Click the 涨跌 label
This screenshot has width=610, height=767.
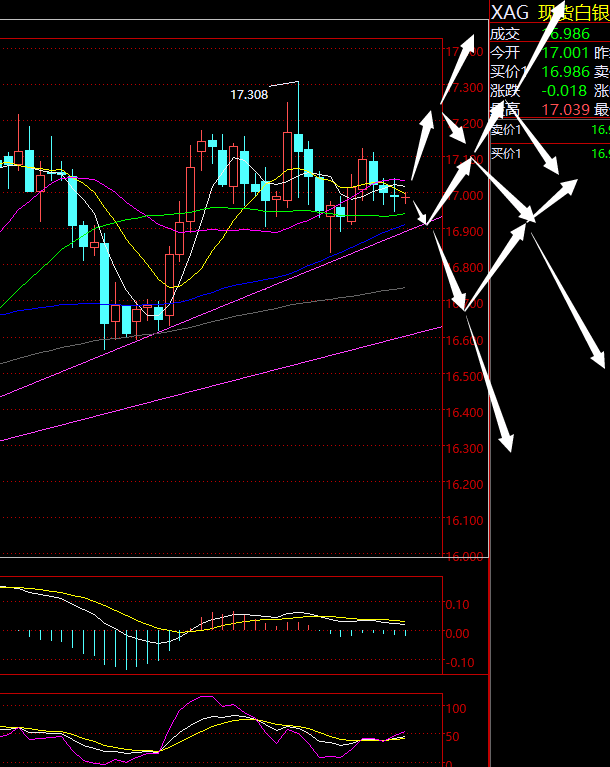[x=505, y=90]
